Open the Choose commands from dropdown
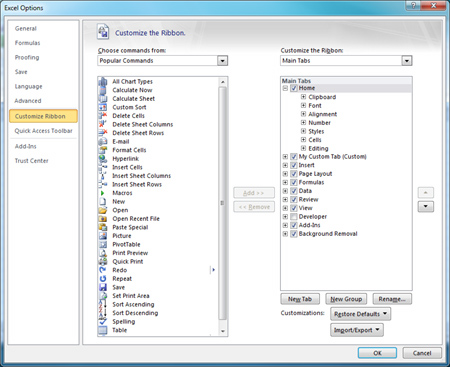 point(222,61)
